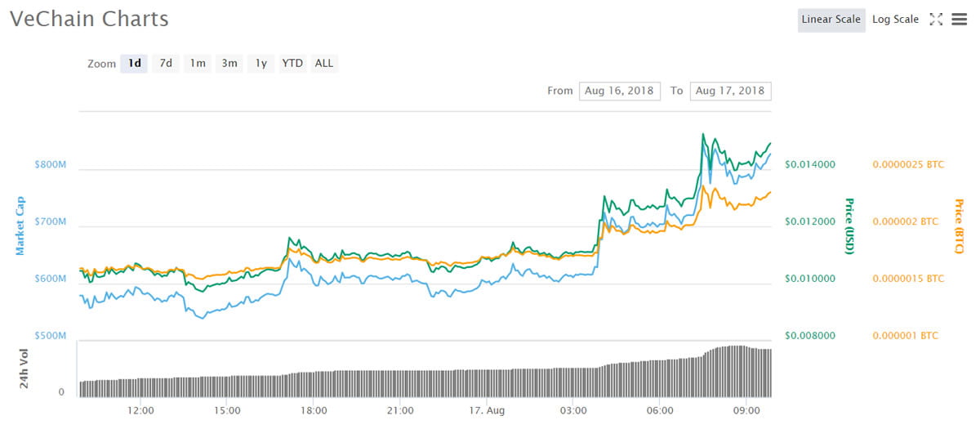Screen dimensions: 980x429
Task: Switch to Log Scale
Action: click(x=895, y=20)
